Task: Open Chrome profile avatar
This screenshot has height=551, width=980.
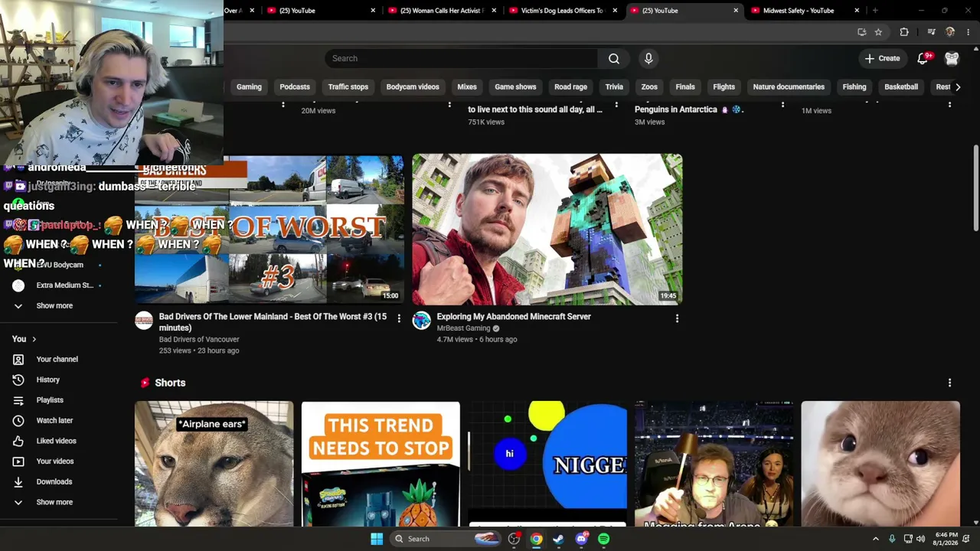Action: click(x=950, y=32)
